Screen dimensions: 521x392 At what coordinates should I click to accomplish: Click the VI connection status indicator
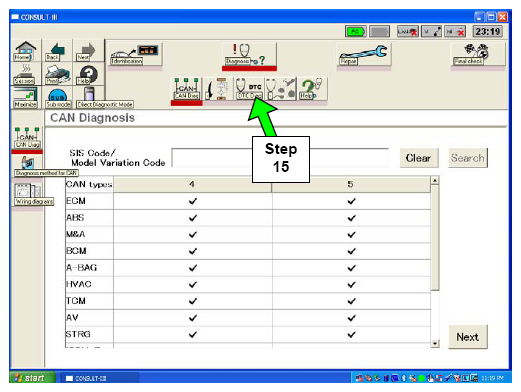click(x=431, y=32)
